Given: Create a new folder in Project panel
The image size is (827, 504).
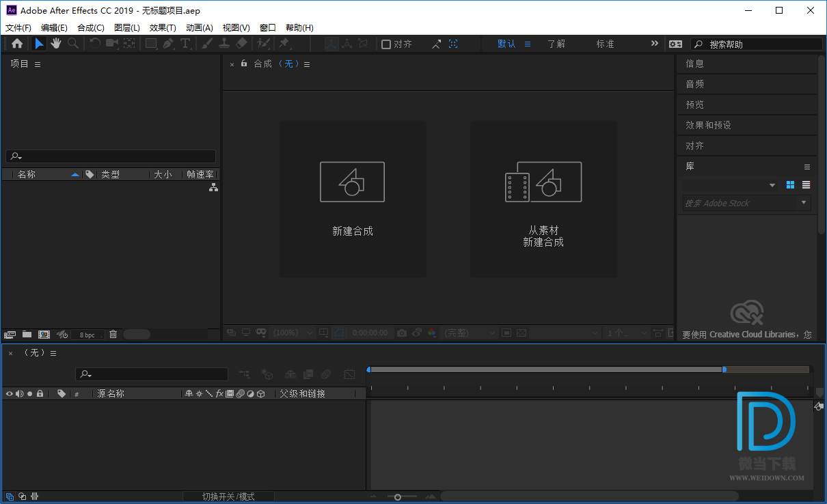Looking at the screenshot, I should [27, 335].
